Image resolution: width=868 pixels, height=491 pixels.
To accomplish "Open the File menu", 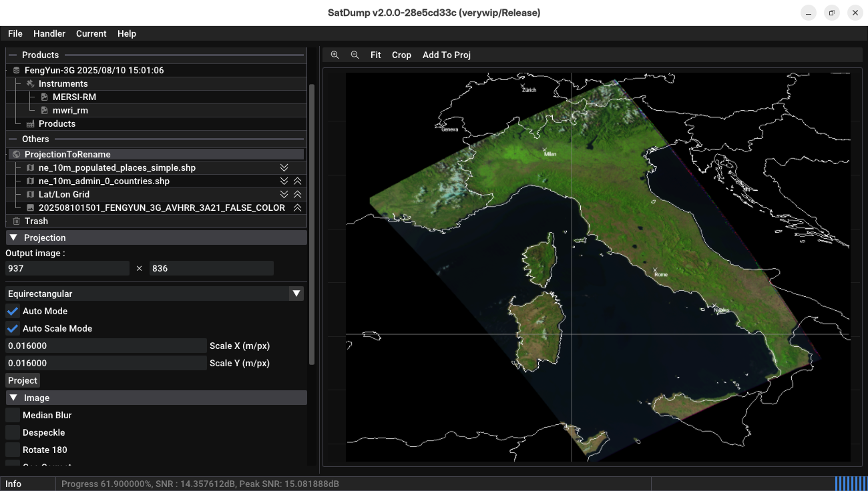I will (15, 33).
